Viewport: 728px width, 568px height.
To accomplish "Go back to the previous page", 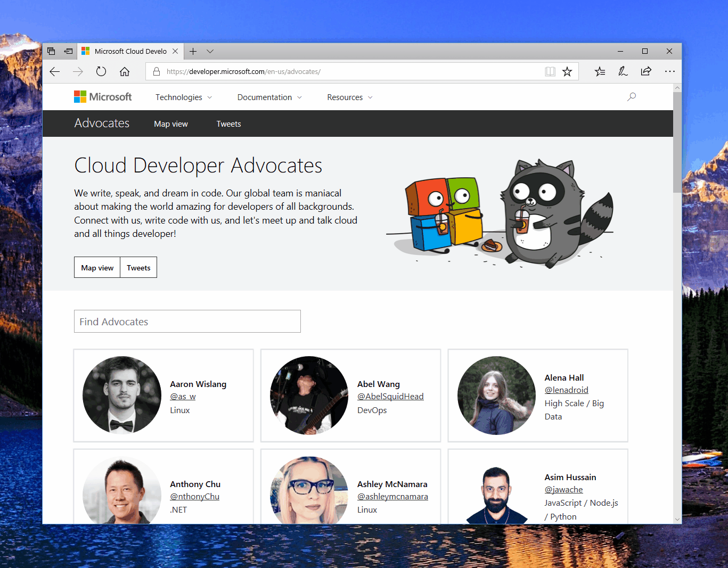I will 55,72.
